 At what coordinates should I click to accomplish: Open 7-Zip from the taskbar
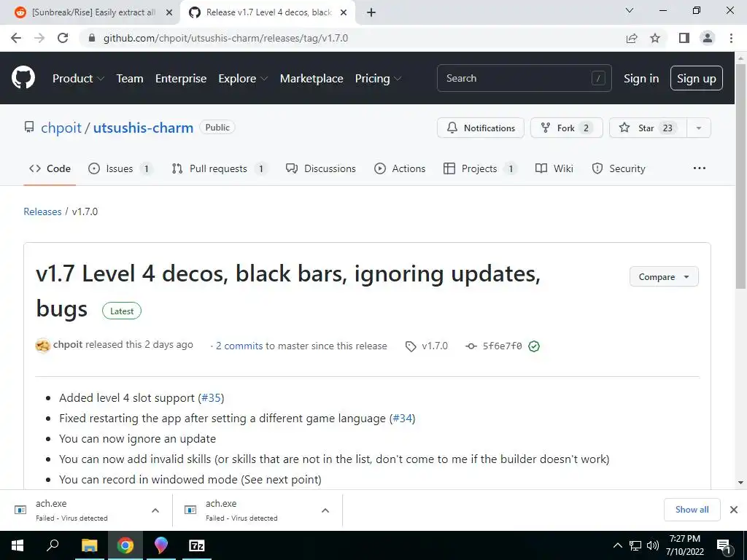197,545
